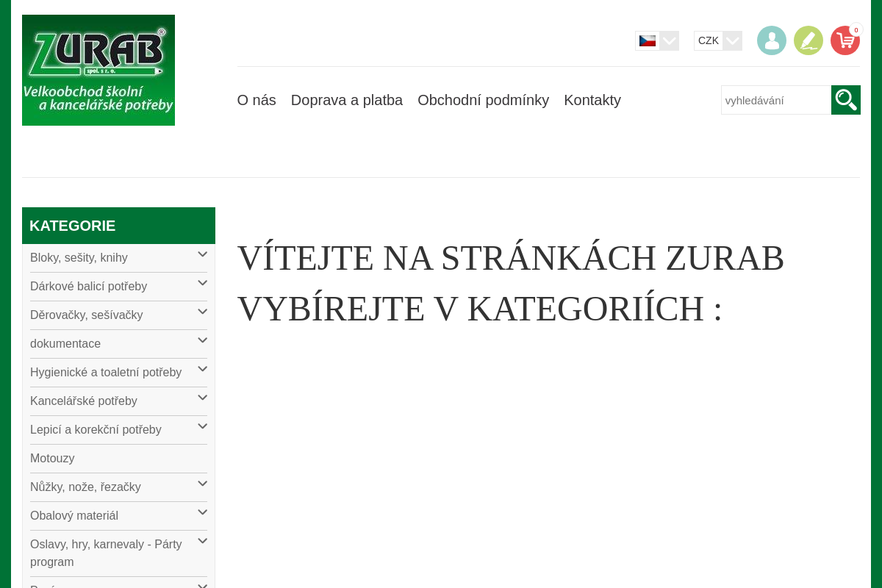Click the Czech flag language icon
This screenshot has height=588, width=882.
tap(646, 40)
